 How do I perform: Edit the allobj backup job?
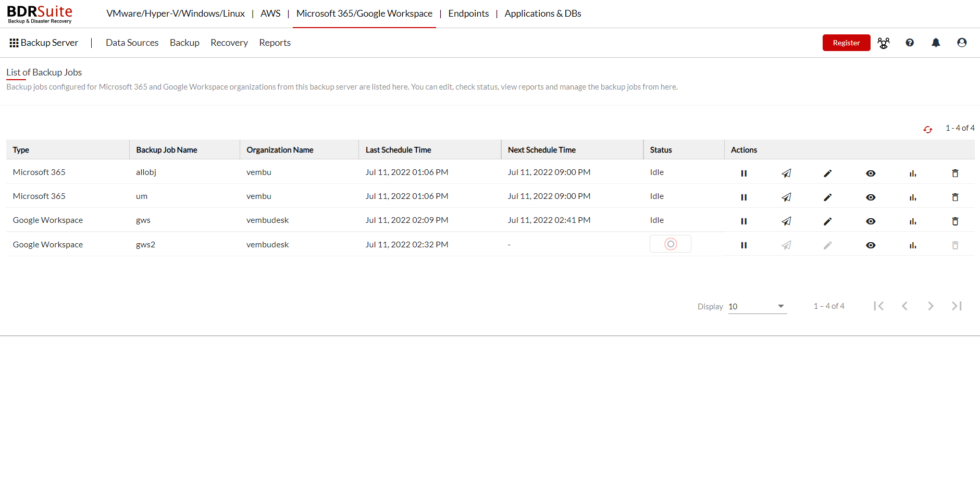click(828, 173)
